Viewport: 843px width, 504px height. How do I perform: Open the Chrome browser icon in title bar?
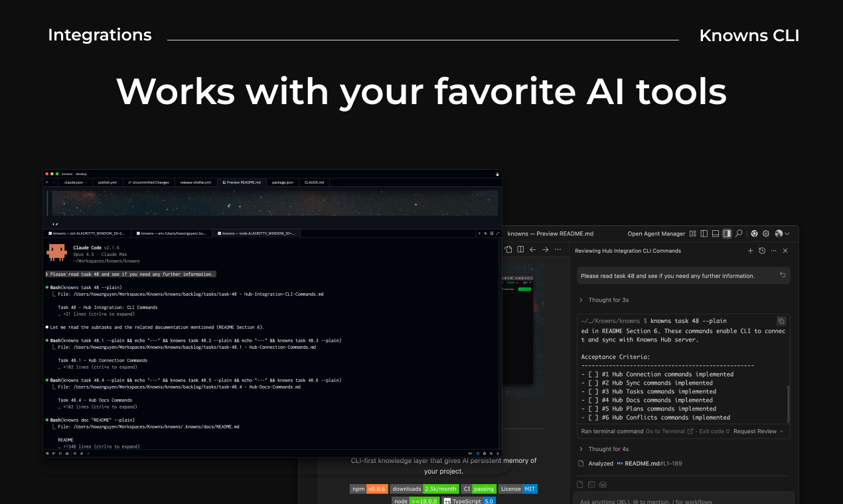tap(755, 233)
